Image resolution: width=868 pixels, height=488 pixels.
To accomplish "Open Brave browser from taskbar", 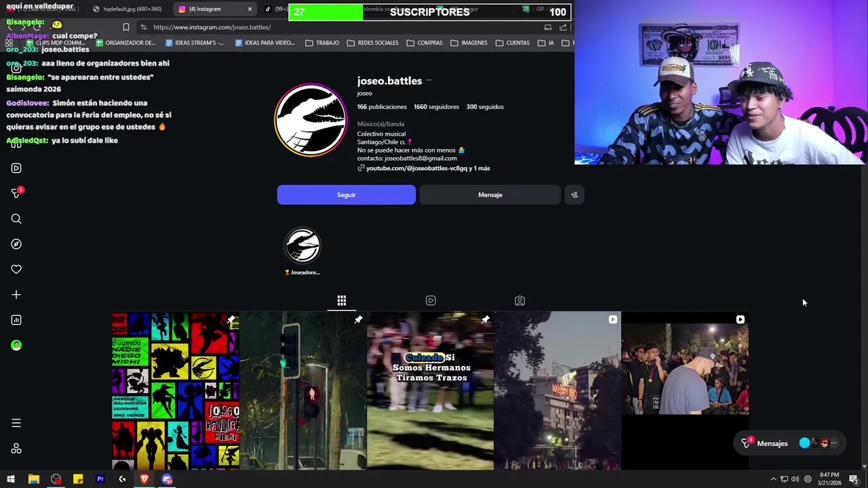I will pyautogui.click(x=144, y=479).
